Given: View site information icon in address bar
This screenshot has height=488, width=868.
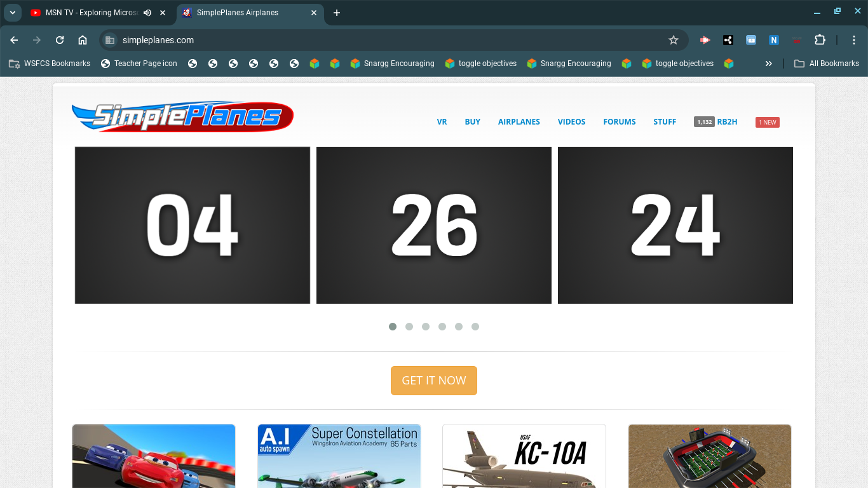Looking at the screenshot, I should [110, 40].
